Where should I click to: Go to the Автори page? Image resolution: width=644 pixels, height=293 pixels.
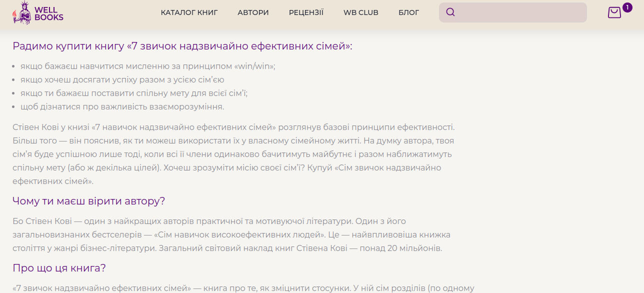[x=253, y=12]
